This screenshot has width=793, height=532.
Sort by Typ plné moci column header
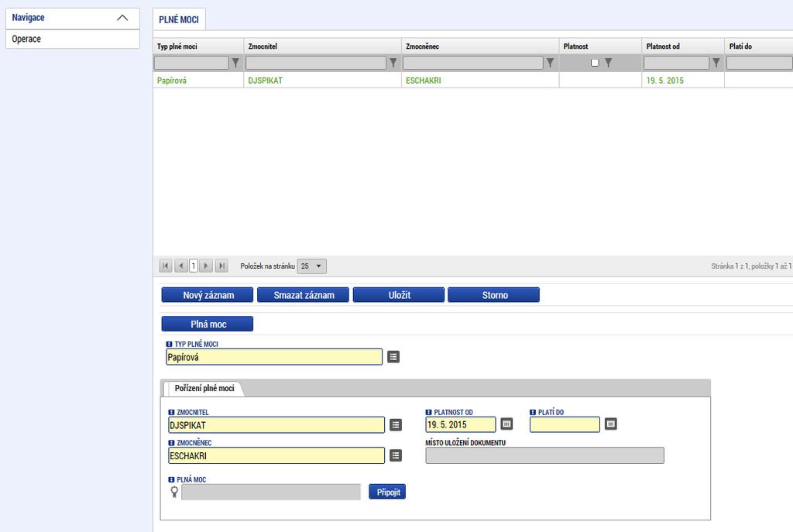[198, 46]
